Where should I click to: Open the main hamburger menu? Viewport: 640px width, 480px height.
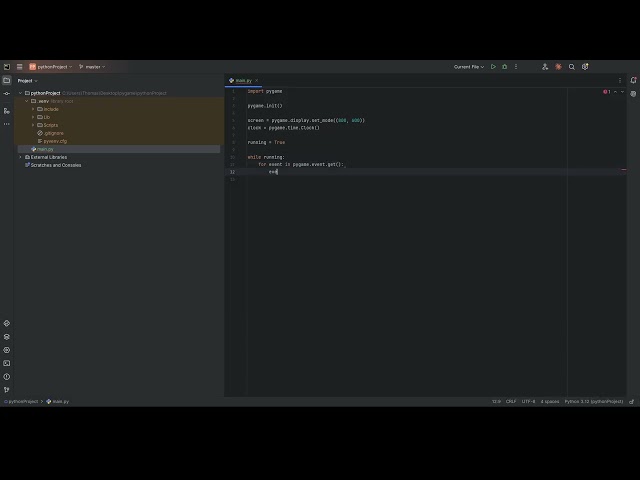(19, 67)
